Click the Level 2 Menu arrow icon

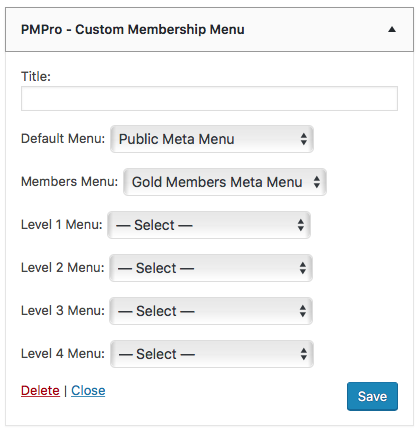(303, 268)
